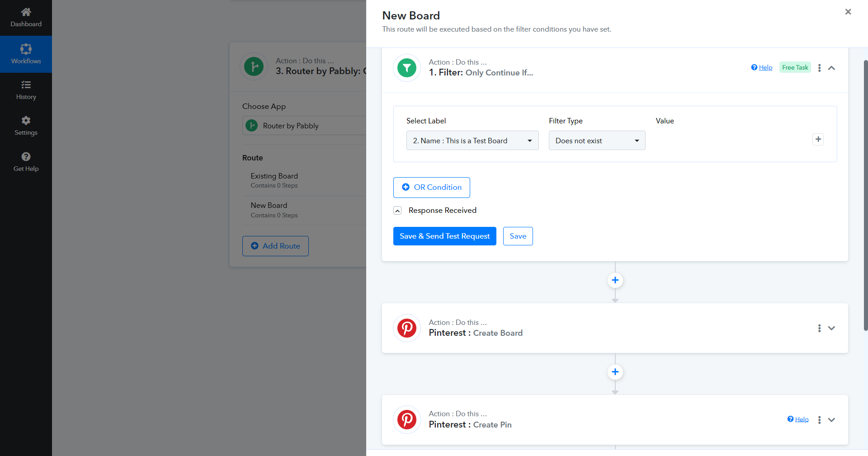Click the panel vertical scrollbar
Image resolution: width=868 pixels, height=456 pixels.
(865, 194)
